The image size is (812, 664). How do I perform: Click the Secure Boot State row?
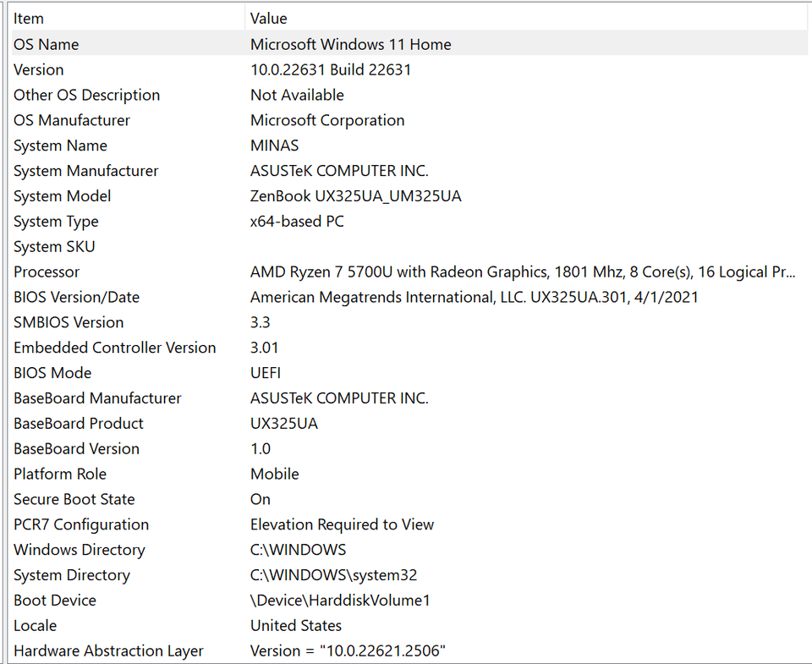coord(74,500)
